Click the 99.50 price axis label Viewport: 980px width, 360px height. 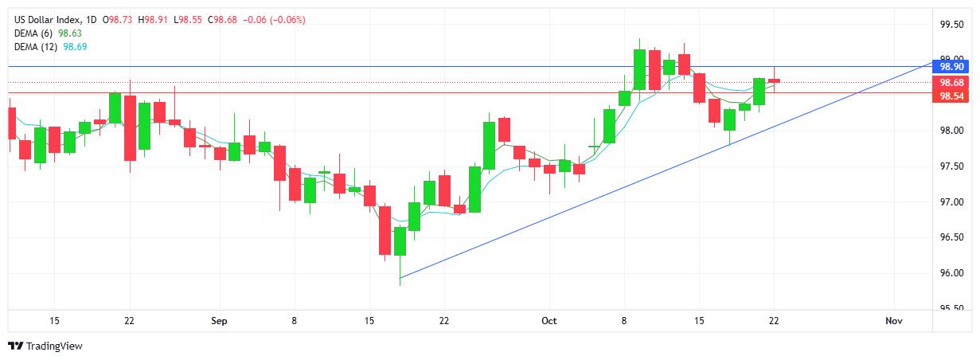pos(952,24)
